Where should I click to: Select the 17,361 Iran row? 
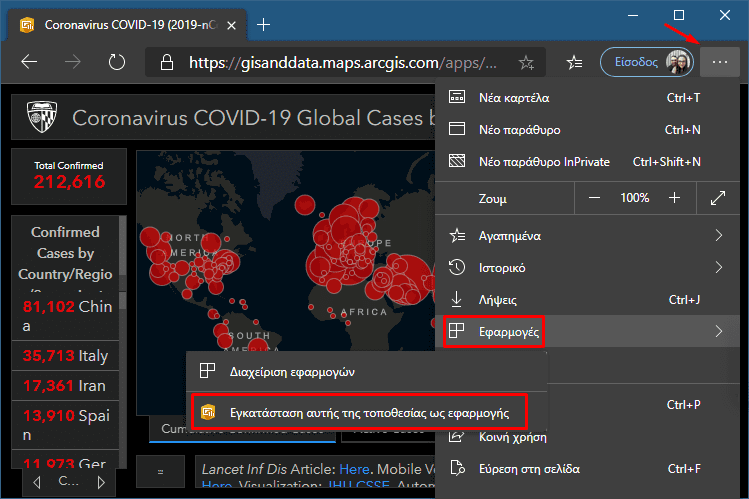click(x=65, y=386)
